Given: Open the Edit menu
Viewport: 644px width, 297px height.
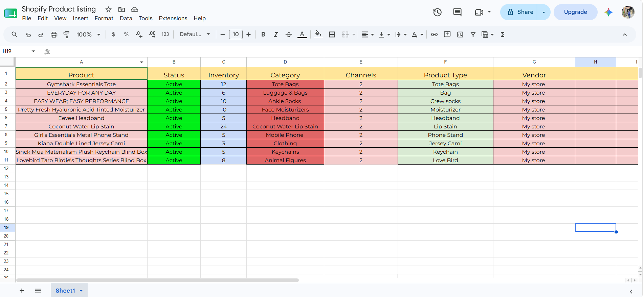Looking at the screenshot, I should click(x=43, y=18).
